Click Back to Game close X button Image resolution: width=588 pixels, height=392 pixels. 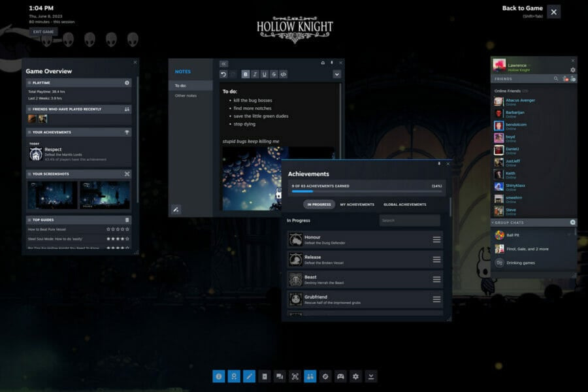click(x=553, y=12)
